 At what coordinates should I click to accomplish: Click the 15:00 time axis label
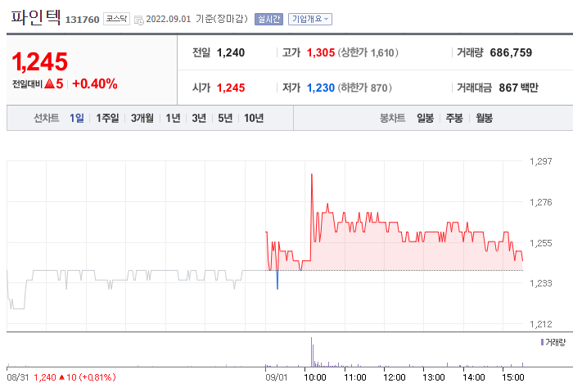[513, 377]
